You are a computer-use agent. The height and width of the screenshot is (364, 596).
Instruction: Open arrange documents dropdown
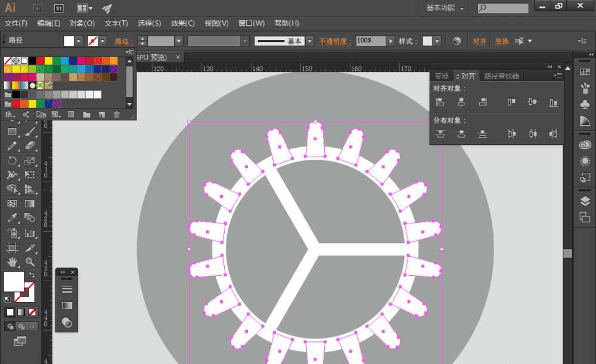pyautogui.click(x=85, y=8)
